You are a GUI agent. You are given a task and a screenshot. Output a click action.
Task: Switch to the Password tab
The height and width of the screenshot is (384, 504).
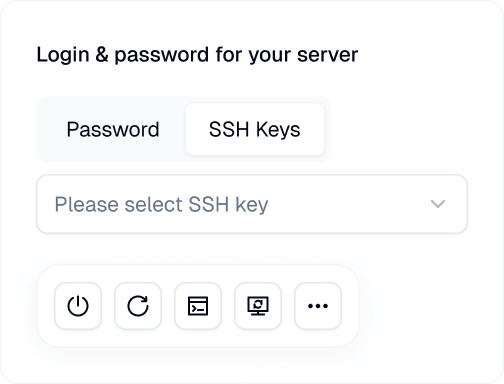pyautogui.click(x=113, y=129)
